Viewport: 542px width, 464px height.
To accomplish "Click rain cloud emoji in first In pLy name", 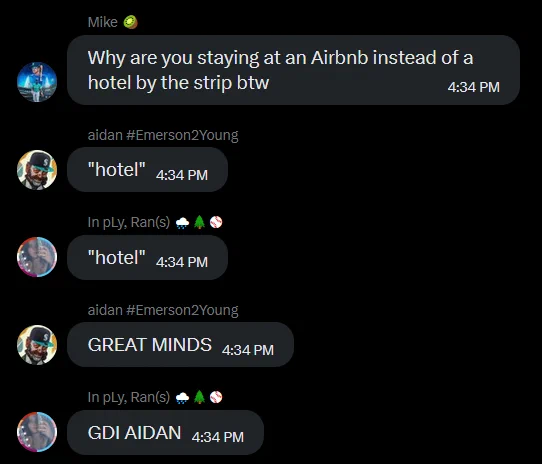I will pos(182,222).
